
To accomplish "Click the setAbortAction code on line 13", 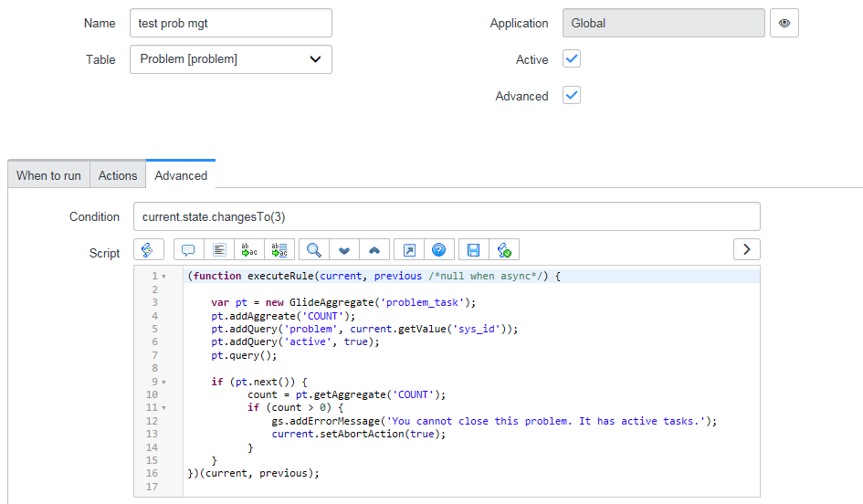I will (x=358, y=434).
